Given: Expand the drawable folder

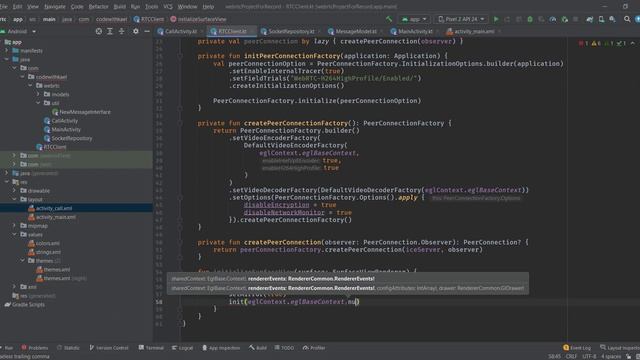Looking at the screenshot, I should click(14, 191).
